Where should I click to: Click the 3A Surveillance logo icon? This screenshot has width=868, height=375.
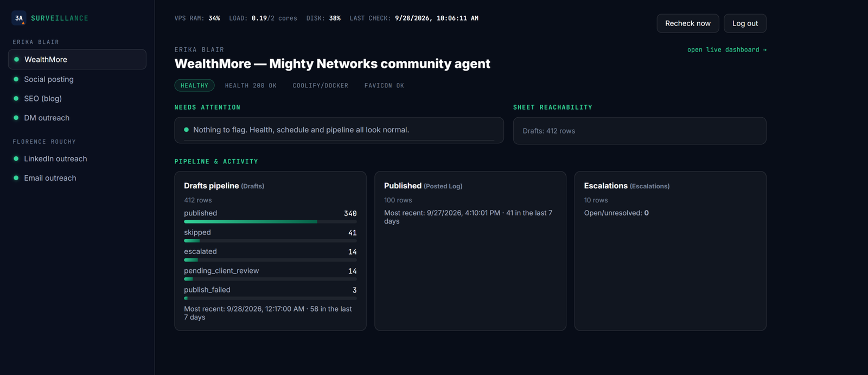[x=19, y=18]
